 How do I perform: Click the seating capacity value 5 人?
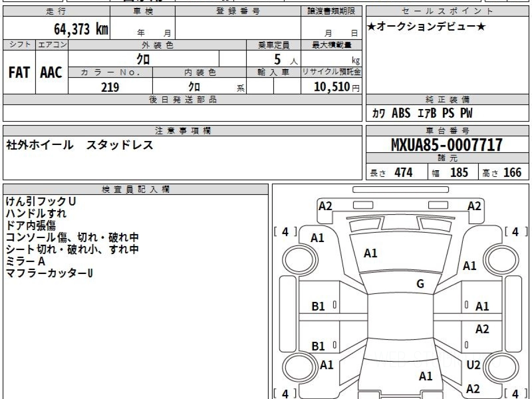285,59
